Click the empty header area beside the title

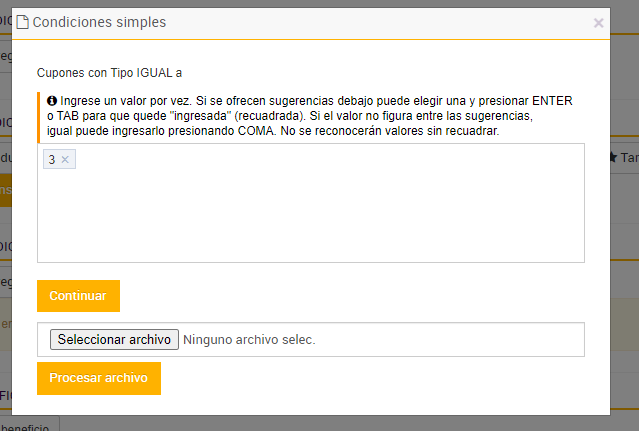380,22
